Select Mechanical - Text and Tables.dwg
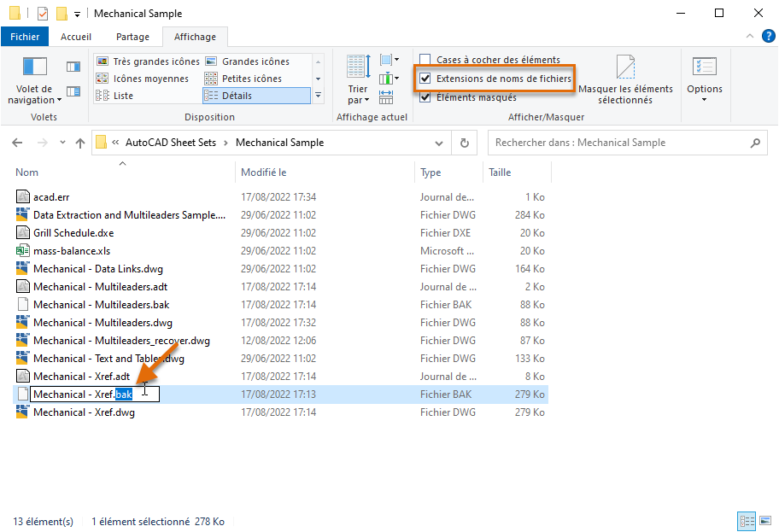779x532 pixels. [x=108, y=358]
